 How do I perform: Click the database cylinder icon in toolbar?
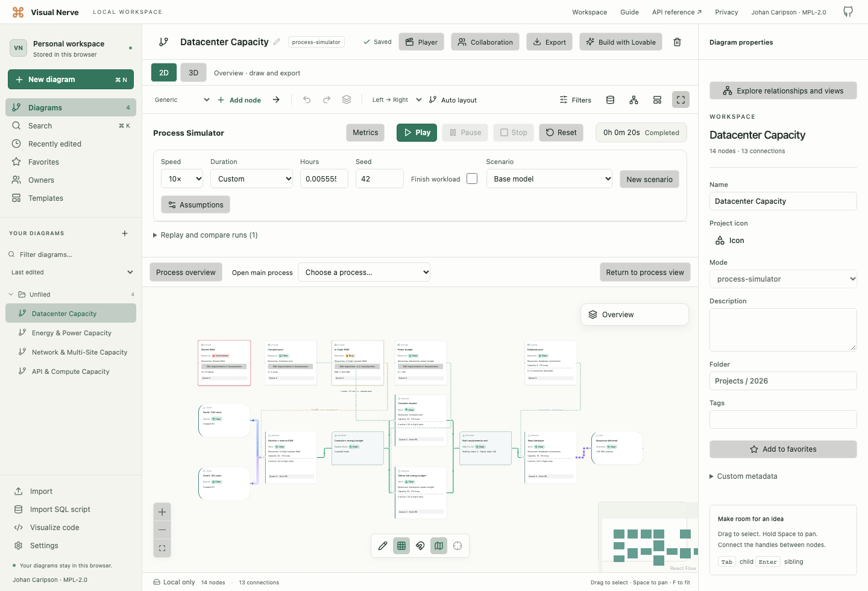point(610,100)
